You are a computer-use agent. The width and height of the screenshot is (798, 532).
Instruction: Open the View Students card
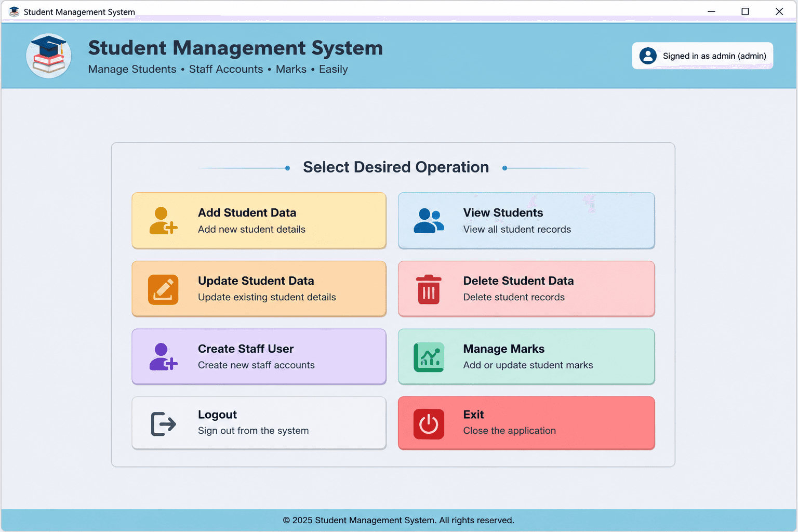pos(526,221)
